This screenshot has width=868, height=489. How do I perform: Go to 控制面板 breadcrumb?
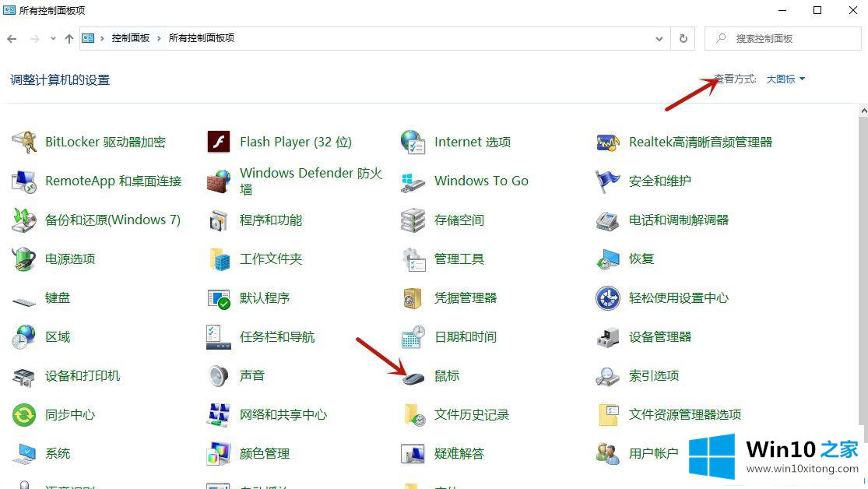pyautogui.click(x=131, y=38)
